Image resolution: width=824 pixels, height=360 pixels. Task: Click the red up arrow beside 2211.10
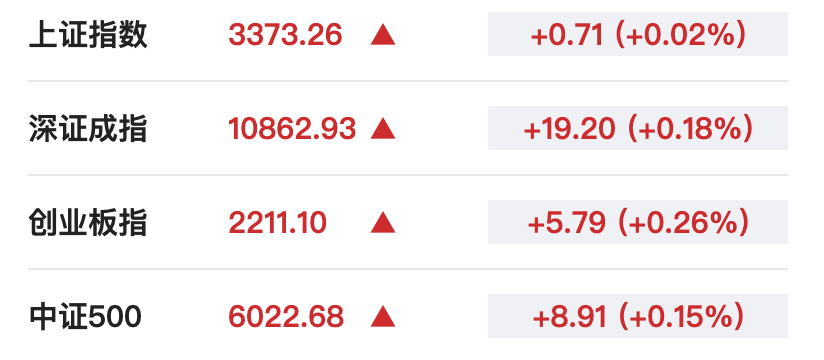click(383, 223)
